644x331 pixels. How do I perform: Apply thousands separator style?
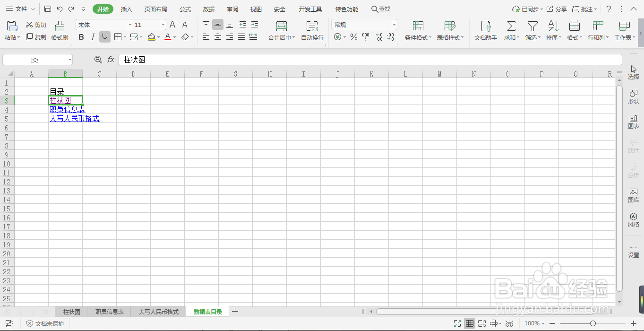click(366, 37)
